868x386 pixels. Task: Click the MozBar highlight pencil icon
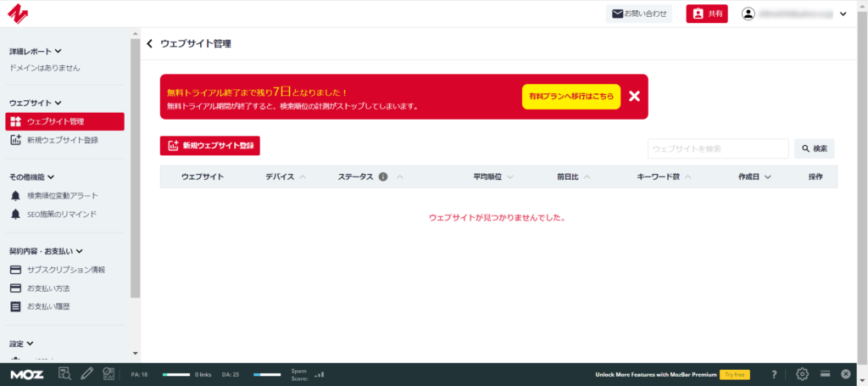(87, 374)
